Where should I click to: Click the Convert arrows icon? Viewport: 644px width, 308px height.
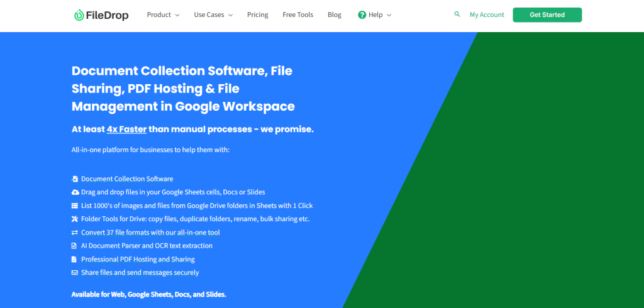75,233
